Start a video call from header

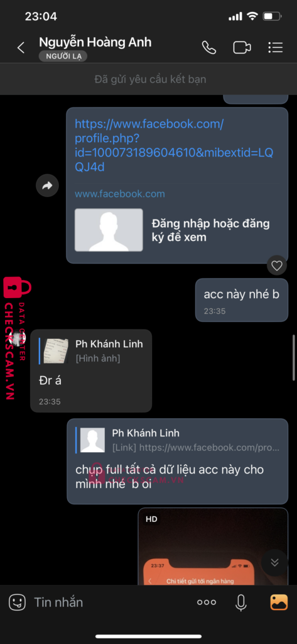[242, 48]
